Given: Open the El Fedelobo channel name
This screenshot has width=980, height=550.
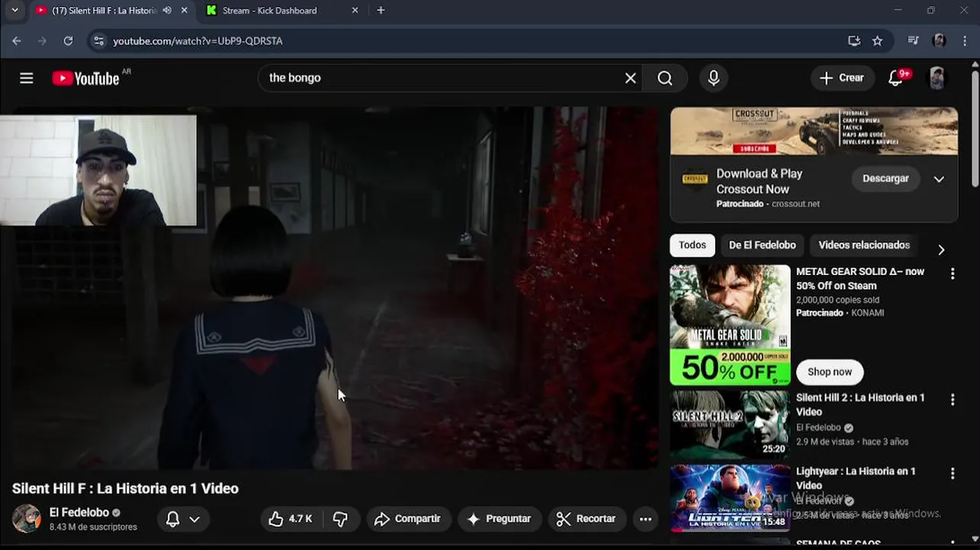Looking at the screenshot, I should [x=79, y=513].
